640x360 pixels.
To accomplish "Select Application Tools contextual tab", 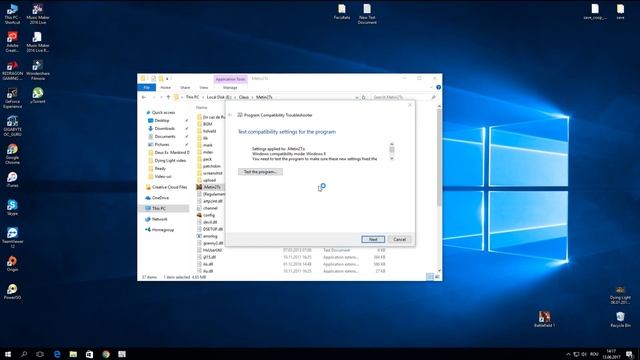I will [230, 79].
